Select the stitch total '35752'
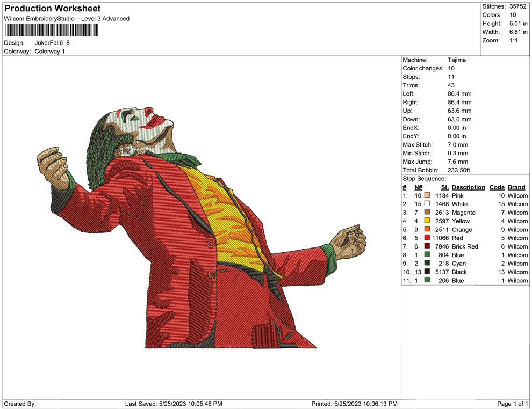The image size is (532, 409). pos(517,6)
